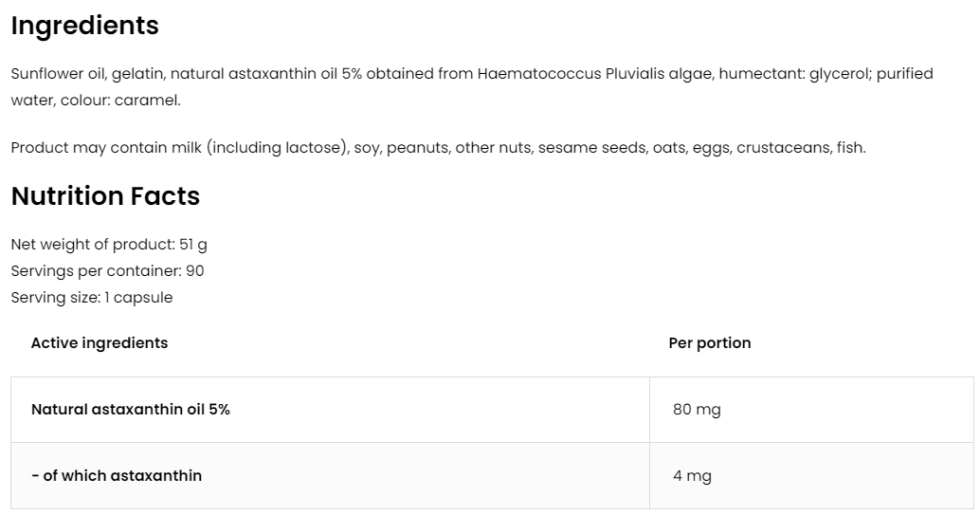The image size is (980, 515).
Task: Click the word "glycerol" in the ingredients
Action: click(x=840, y=74)
